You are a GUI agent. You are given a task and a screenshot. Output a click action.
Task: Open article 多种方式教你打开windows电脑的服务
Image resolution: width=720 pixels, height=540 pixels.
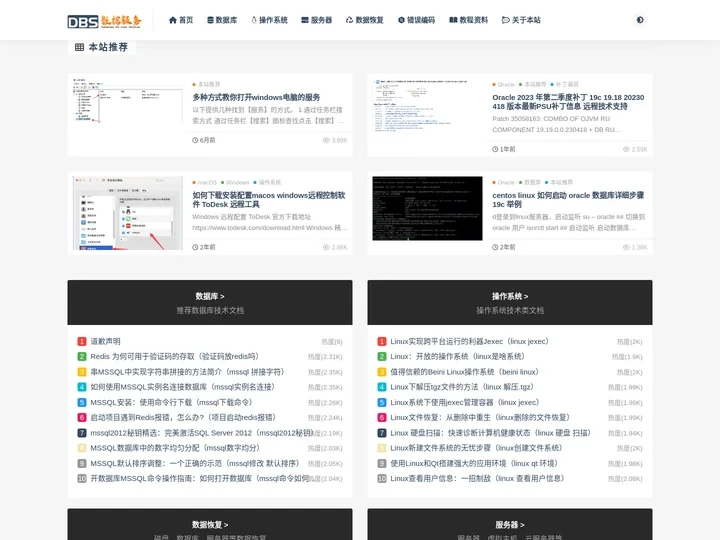[x=256, y=97]
